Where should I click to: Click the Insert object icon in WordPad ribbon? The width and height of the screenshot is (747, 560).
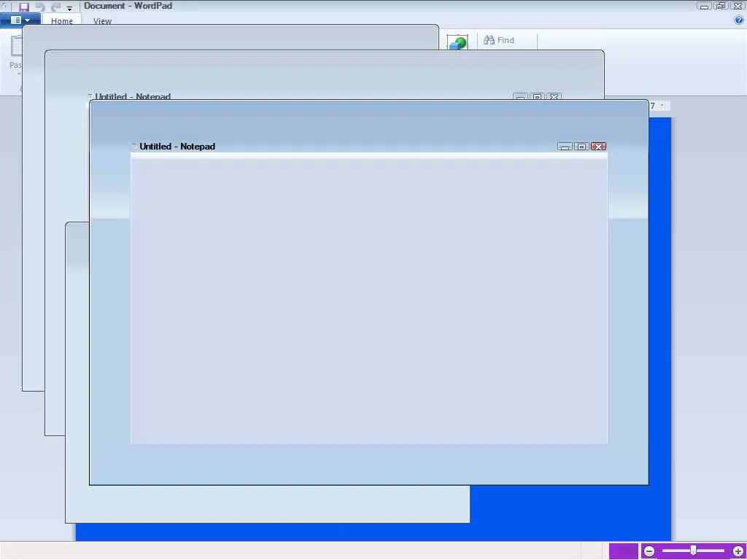pos(457,42)
